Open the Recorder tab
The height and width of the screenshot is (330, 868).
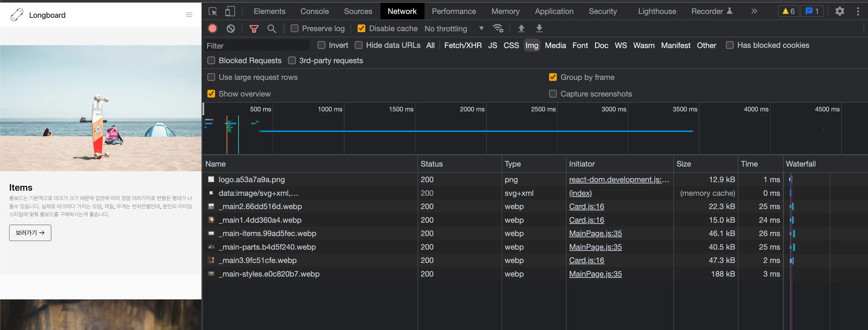click(712, 11)
